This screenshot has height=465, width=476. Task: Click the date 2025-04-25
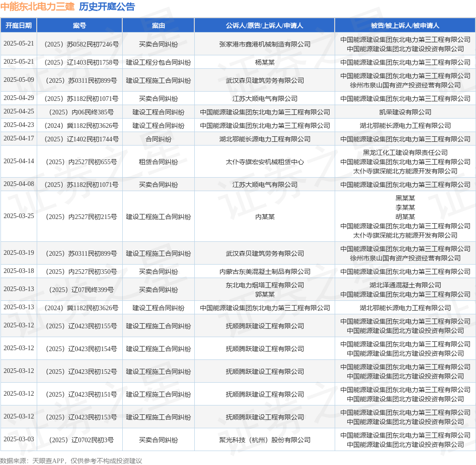[19, 112]
